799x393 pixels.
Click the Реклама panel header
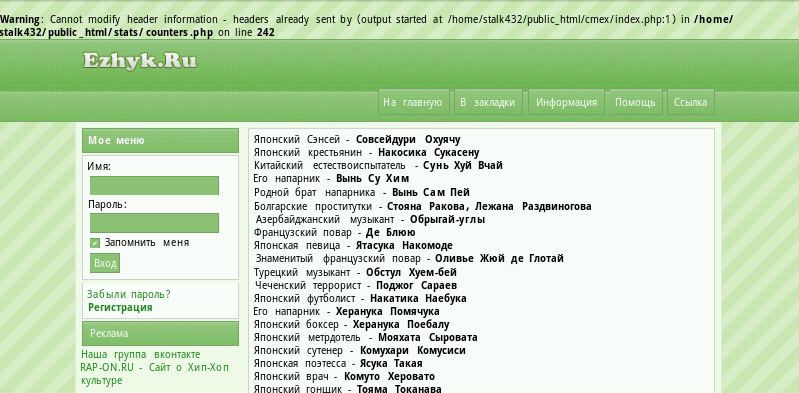click(x=161, y=333)
